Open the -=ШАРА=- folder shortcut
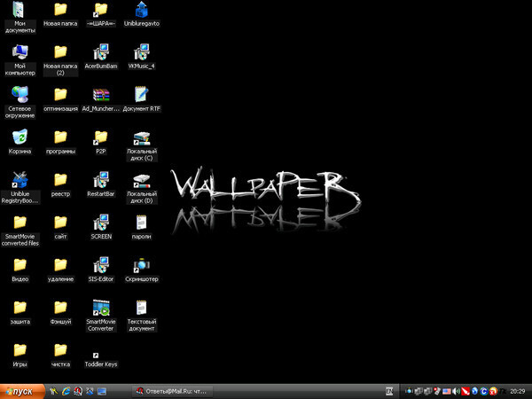Image resolution: width=532 pixels, height=399 pixels. 101,14
